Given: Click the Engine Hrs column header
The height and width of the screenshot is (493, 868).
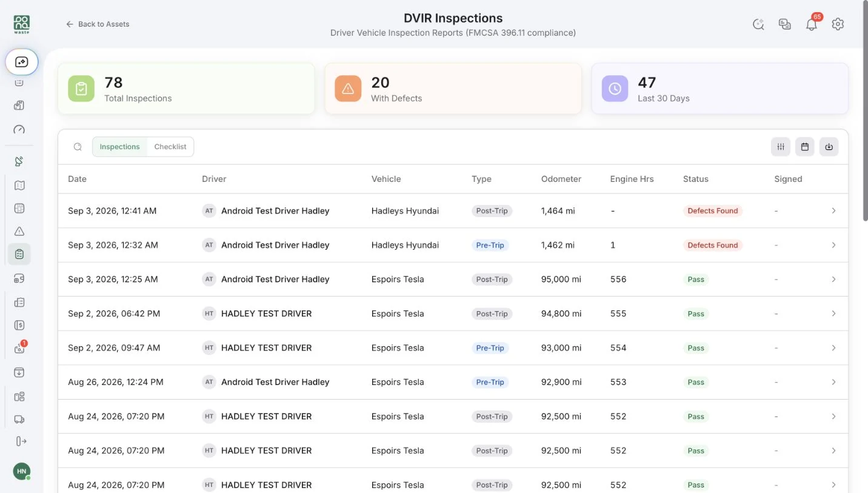Looking at the screenshot, I should tap(632, 179).
